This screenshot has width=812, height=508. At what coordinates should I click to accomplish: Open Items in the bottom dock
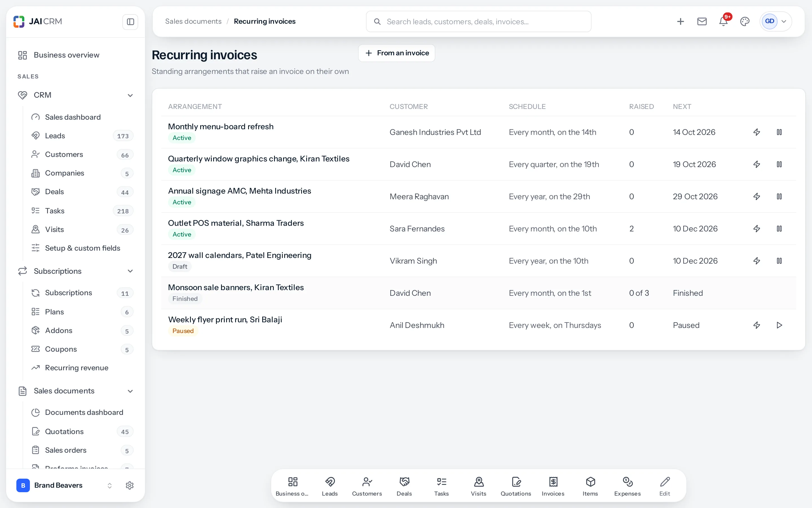[x=590, y=486]
